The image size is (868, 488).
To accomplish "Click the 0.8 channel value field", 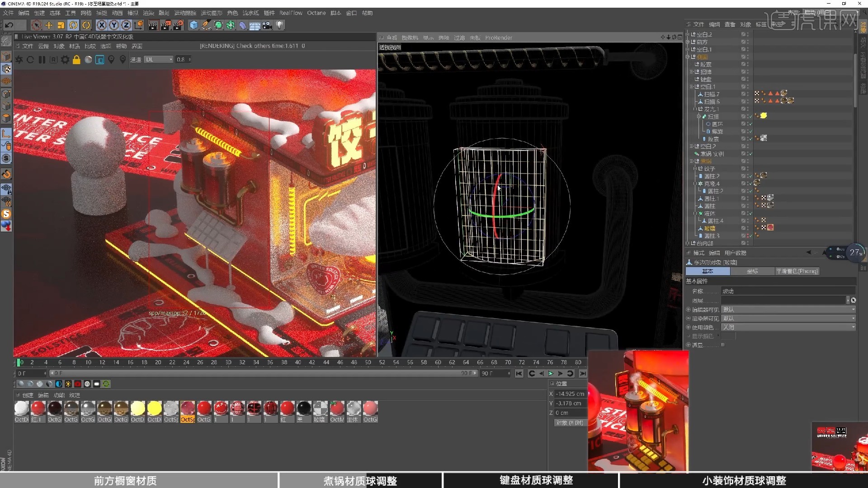I will [x=183, y=60].
